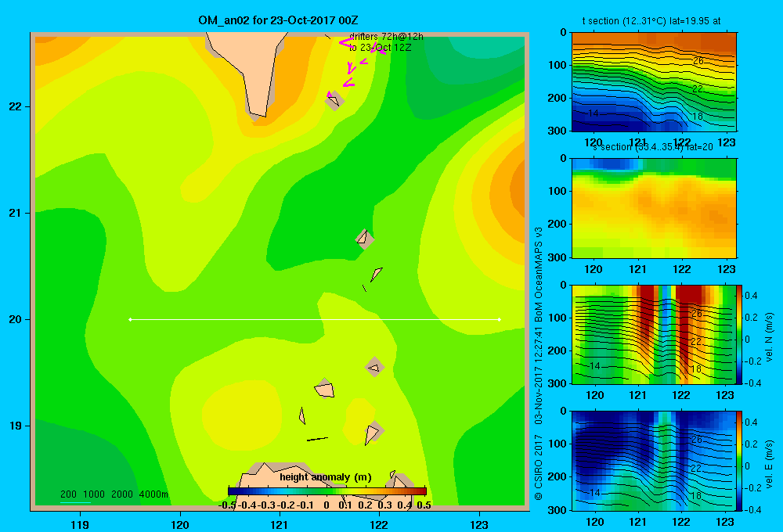Click depth label "100" on temperature section axis
The height and width of the screenshot is (532, 783).
click(559, 65)
